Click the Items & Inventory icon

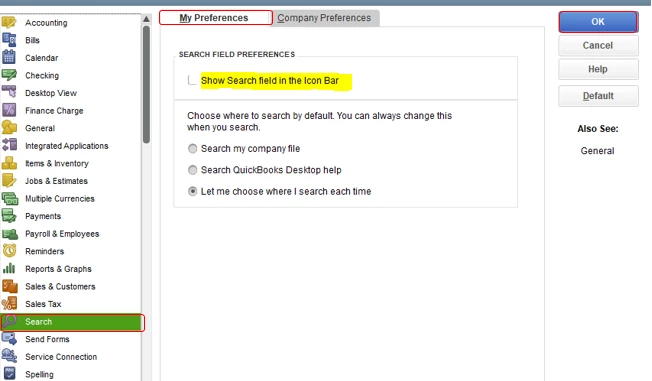click(x=9, y=163)
